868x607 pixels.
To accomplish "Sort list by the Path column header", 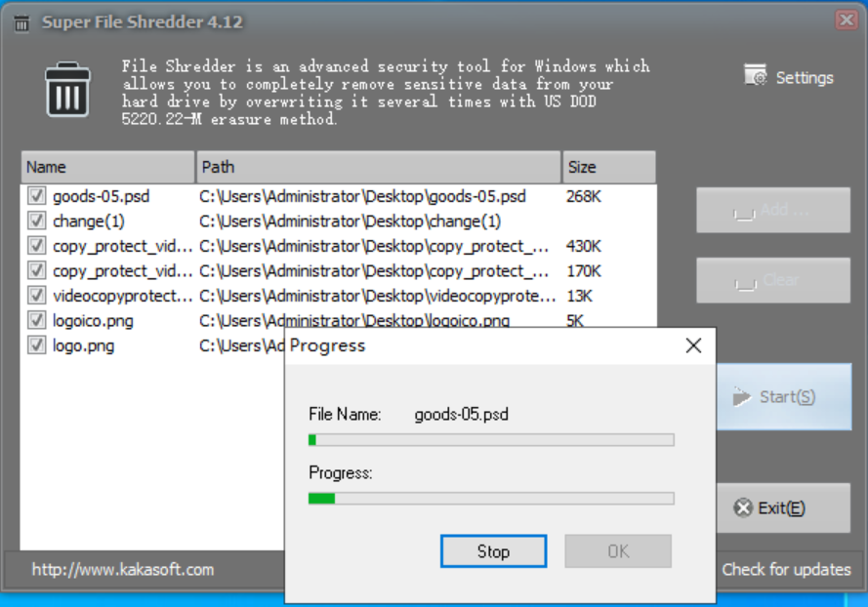I will click(x=379, y=167).
